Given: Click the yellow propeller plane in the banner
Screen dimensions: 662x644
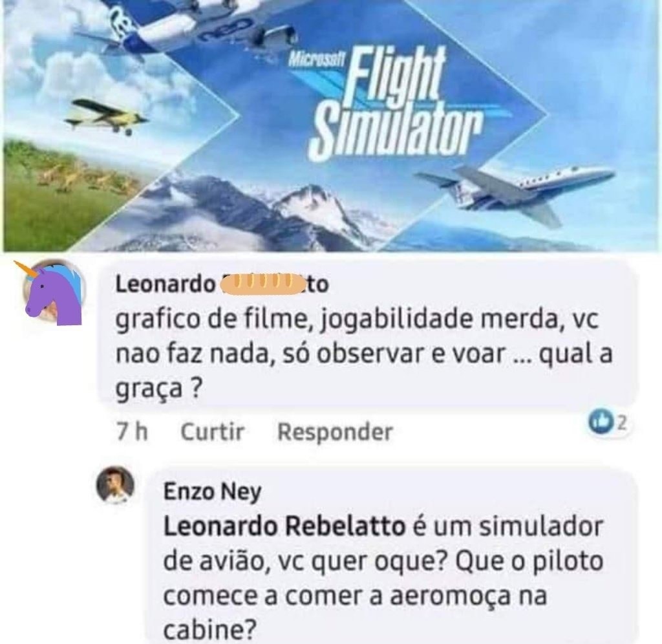Looking at the screenshot, I should 105,116.
